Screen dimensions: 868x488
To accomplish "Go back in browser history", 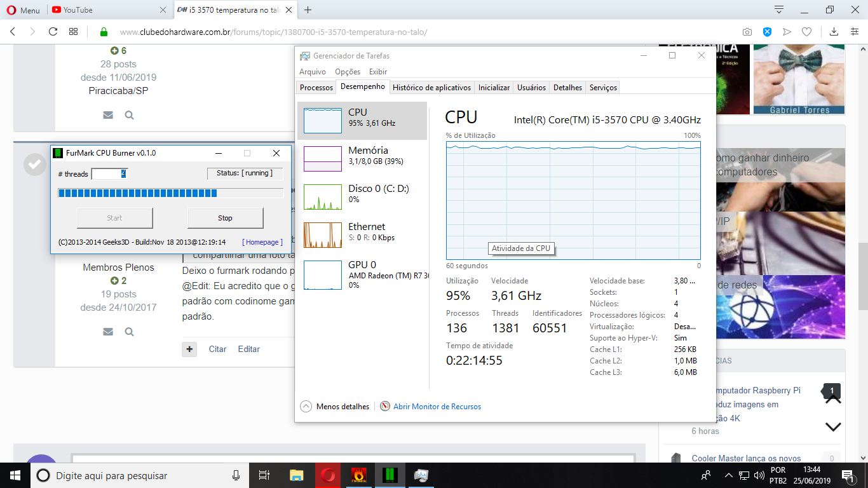I will pos(12,32).
